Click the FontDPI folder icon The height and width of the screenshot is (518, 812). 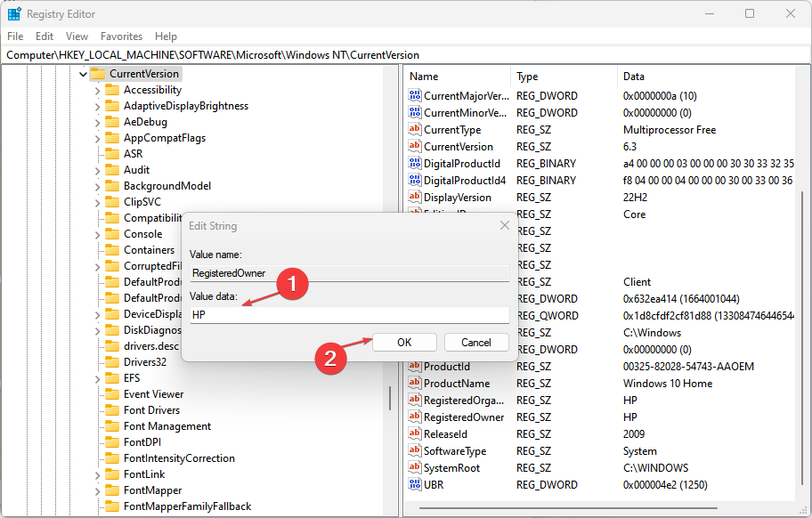pos(112,442)
